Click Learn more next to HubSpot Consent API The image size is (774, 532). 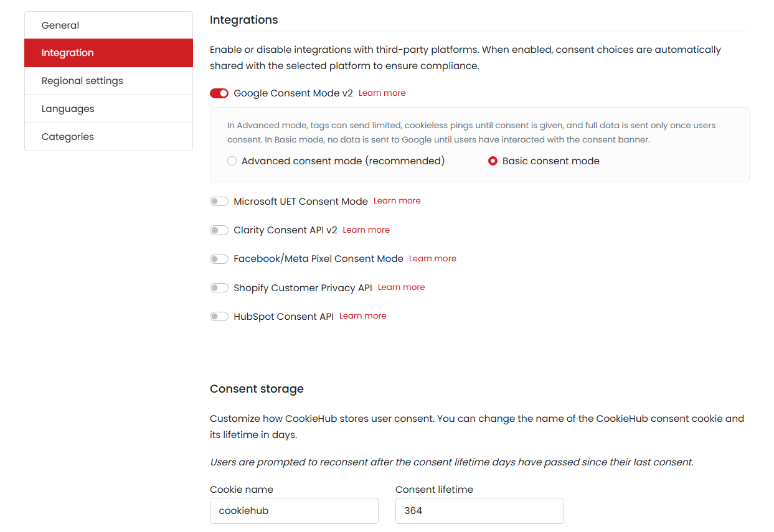[x=363, y=315]
